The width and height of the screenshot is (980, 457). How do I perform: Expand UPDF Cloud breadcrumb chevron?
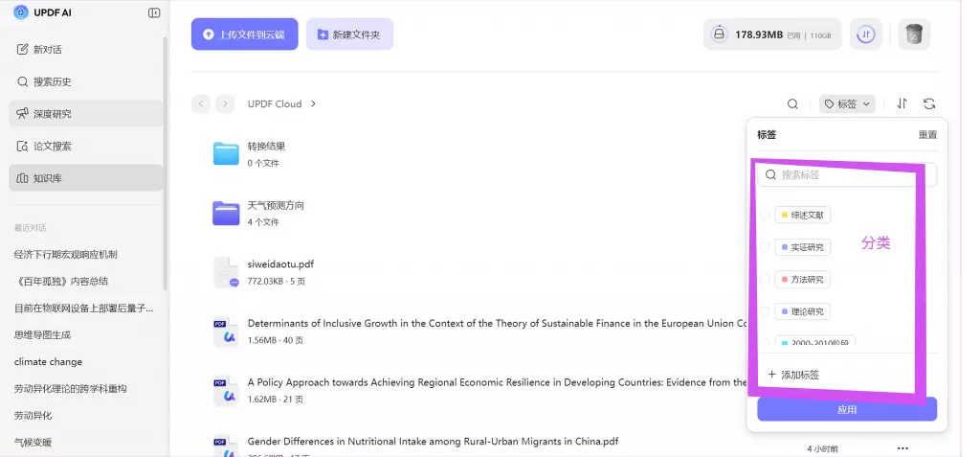313,103
